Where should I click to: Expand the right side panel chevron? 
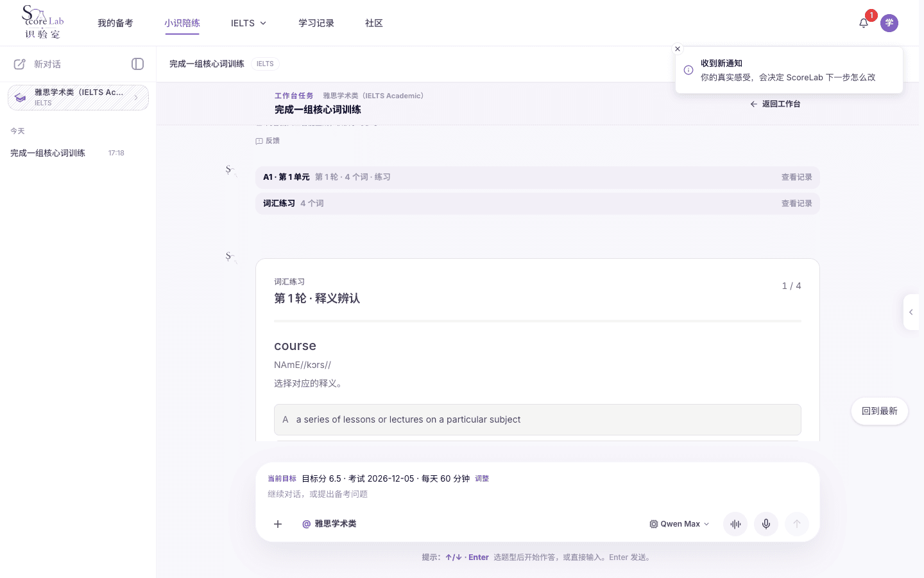point(911,312)
